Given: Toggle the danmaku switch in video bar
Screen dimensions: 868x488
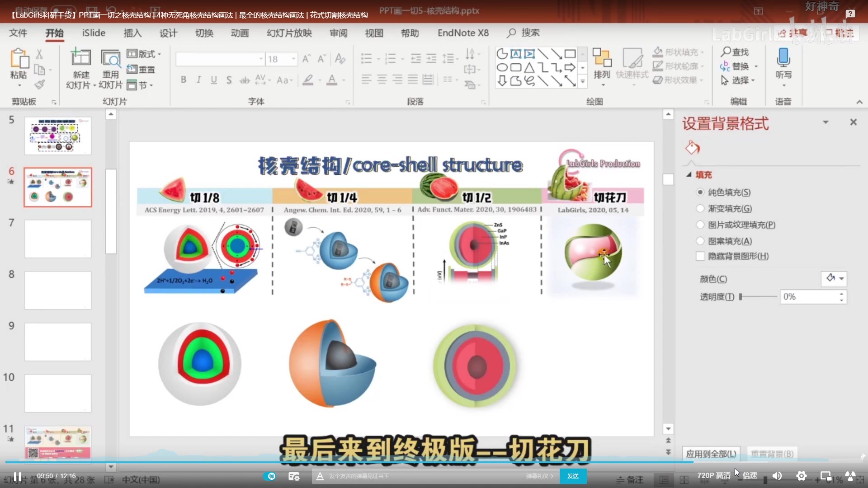Looking at the screenshot, I should click(x=270, y=476).
